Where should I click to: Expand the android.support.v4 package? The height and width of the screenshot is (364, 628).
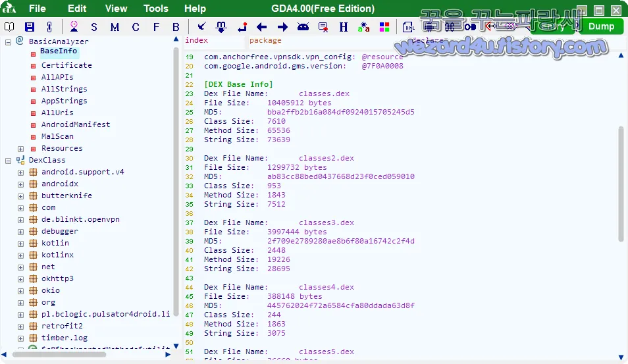tap(21, 172)
